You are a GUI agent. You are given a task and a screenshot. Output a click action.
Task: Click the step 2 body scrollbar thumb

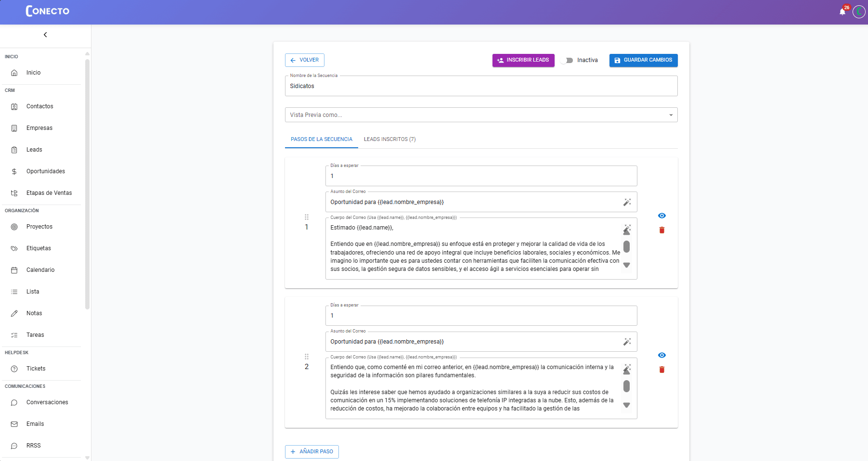[x=626, y=386]
